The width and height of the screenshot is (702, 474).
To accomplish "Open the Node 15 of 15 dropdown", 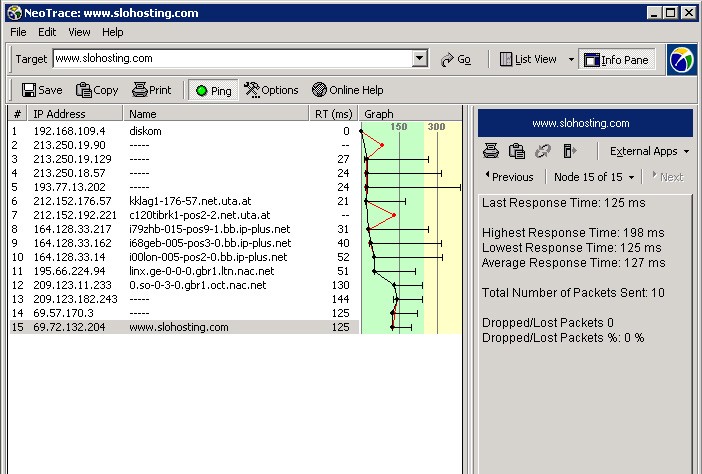I will click(x=594, y=177).
